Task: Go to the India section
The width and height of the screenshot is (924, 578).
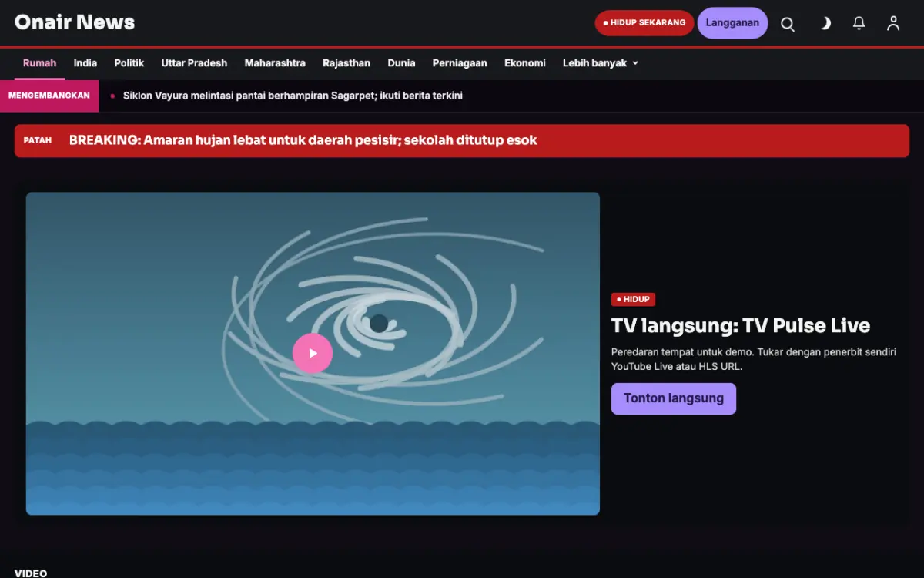Action: point(85,63)
